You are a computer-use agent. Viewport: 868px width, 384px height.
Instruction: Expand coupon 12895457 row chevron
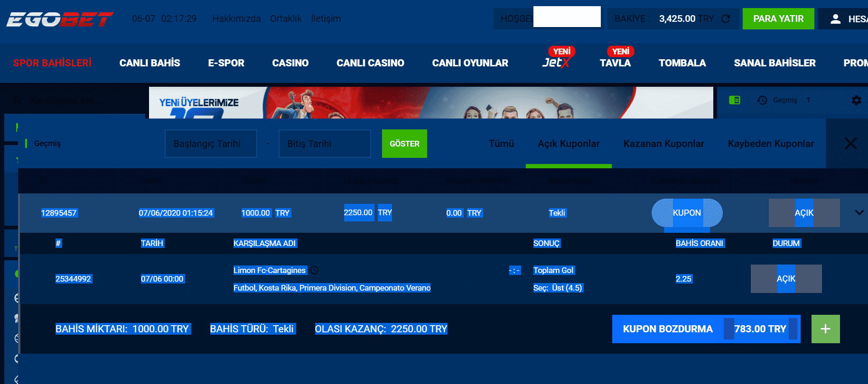click(859, 212)
